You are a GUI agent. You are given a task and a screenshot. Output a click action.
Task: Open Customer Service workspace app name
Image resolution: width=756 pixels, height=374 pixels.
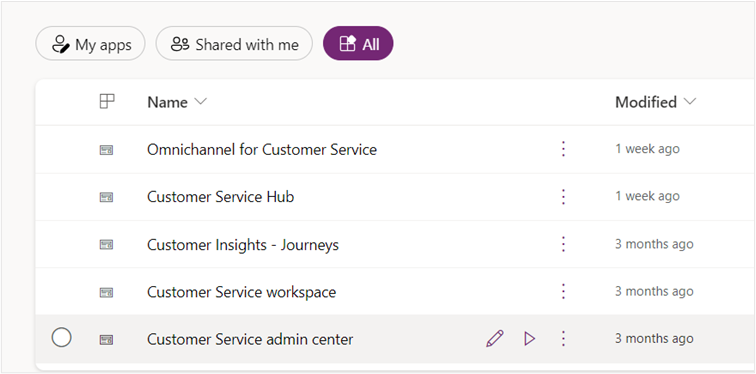(241, 292)
